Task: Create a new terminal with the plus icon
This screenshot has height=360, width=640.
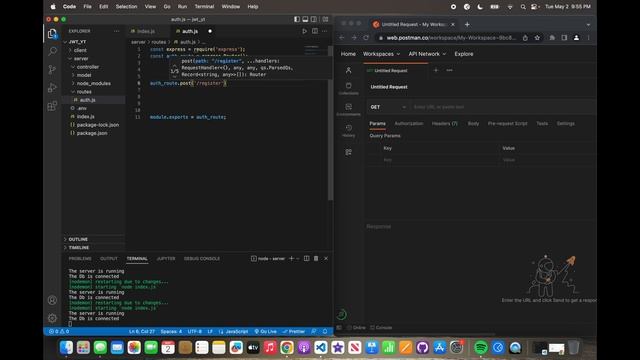Action: coord(291,258)
